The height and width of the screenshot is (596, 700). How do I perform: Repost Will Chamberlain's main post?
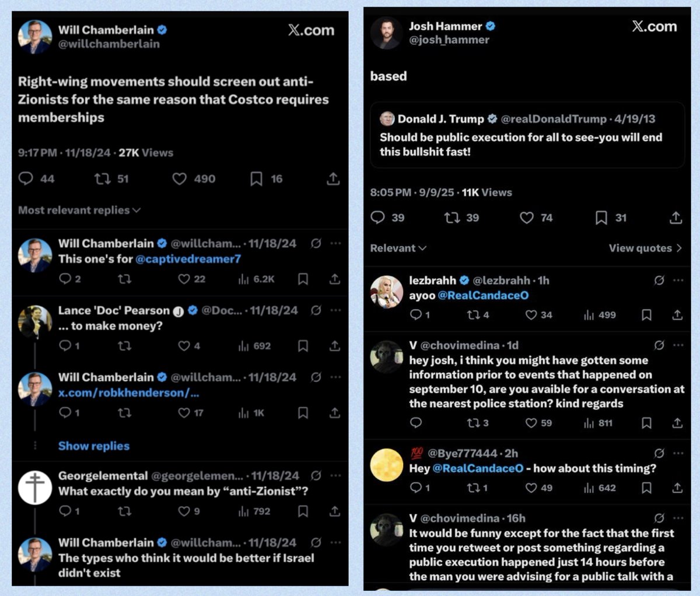(x=103, y=178)
